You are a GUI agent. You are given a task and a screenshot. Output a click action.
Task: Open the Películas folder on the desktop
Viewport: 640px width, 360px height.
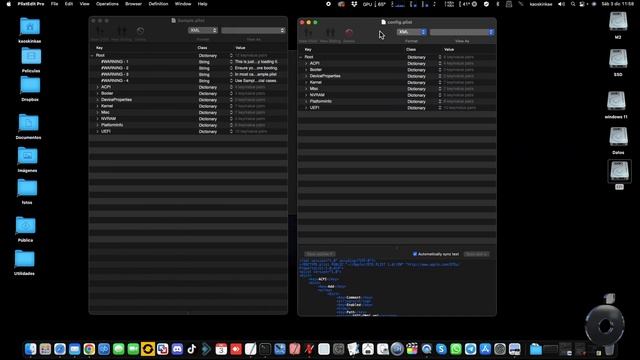31,60
